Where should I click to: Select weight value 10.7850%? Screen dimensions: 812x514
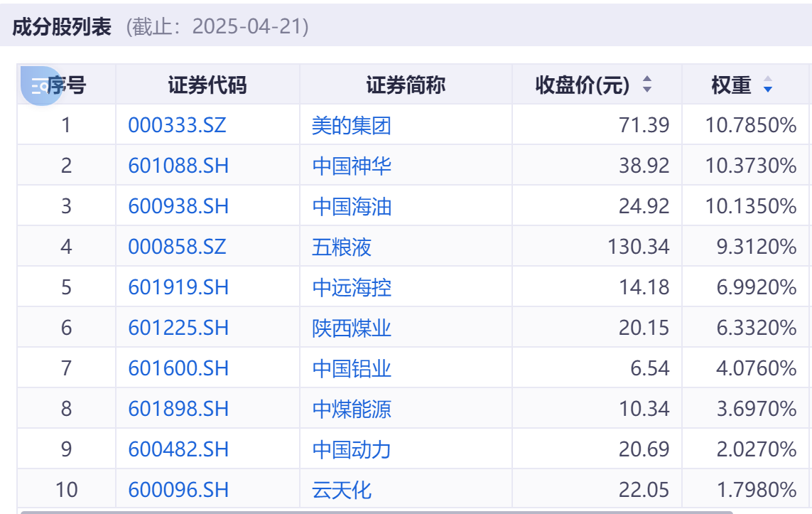(x=751, y=125)
